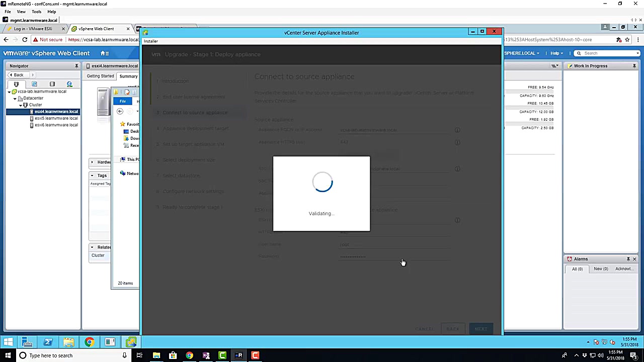Click the browser refresh icon
The image size is (644, 362).
25,40
